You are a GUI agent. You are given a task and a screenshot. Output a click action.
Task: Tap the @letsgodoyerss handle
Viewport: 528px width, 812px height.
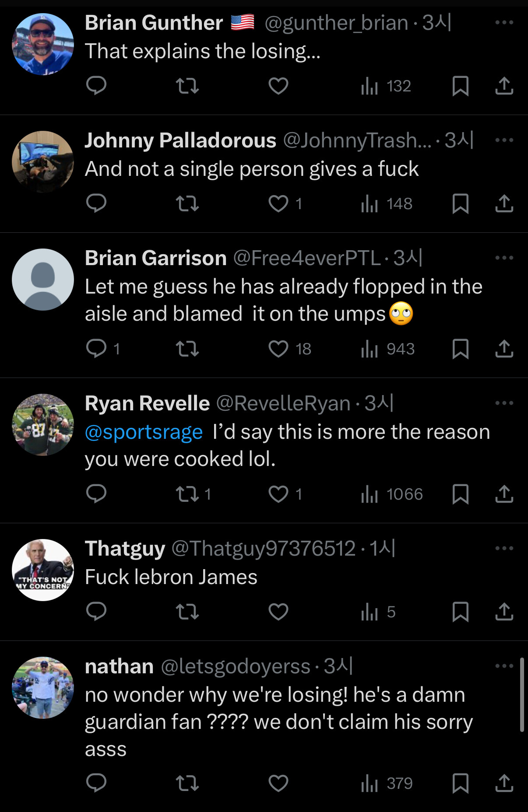click(236, 666)
